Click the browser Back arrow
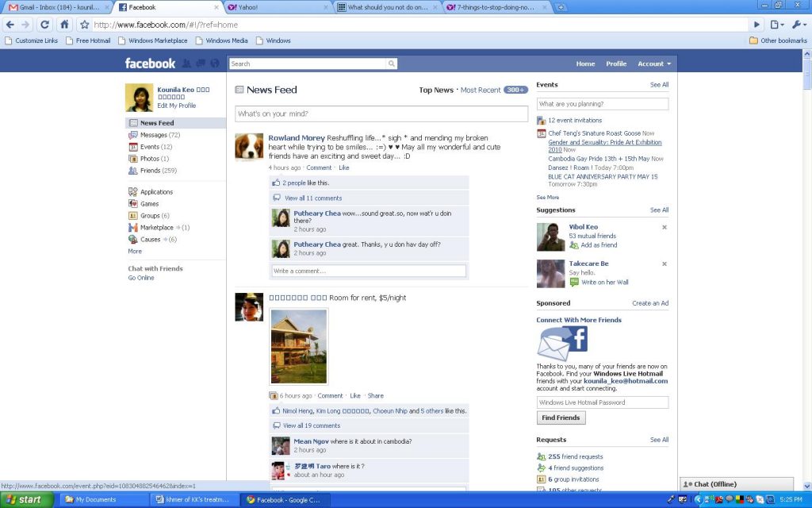This screenshot has height=508, width=812. coord(10,25)
